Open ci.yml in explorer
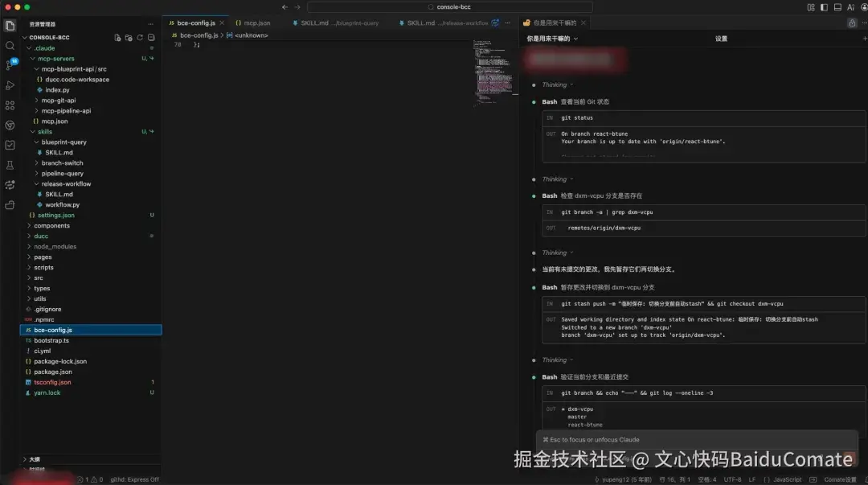The image size is (868, 485). pyautogui.click(x=42, y=351)
